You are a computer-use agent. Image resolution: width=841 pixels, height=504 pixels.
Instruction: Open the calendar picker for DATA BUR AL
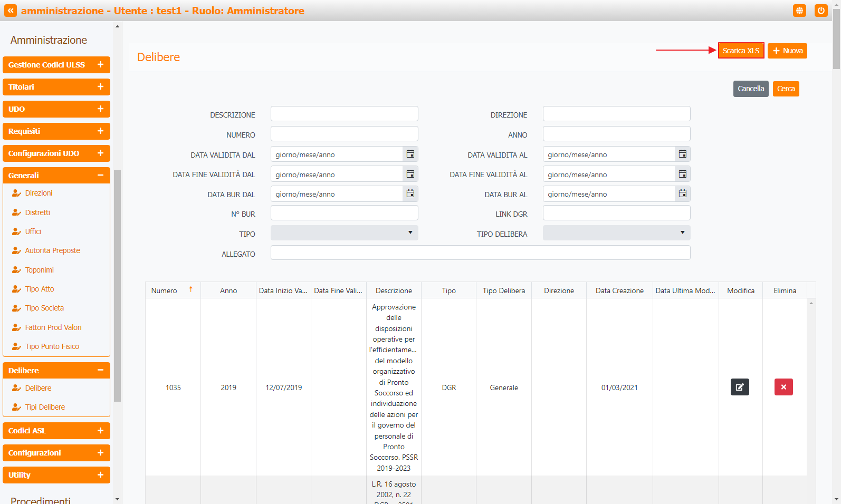[x=682, y=194]
